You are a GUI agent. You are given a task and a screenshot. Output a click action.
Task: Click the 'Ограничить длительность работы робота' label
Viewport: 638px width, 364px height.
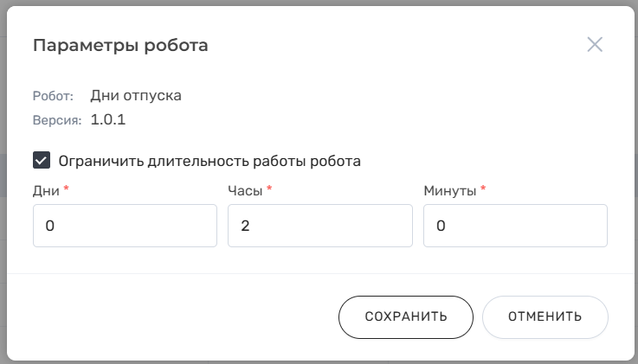209,161
